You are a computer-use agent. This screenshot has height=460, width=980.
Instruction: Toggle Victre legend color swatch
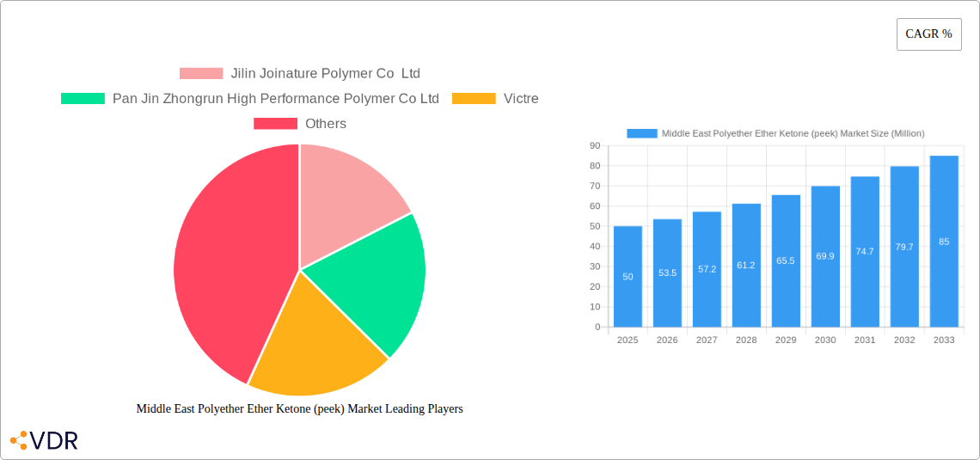pos(474,98)
